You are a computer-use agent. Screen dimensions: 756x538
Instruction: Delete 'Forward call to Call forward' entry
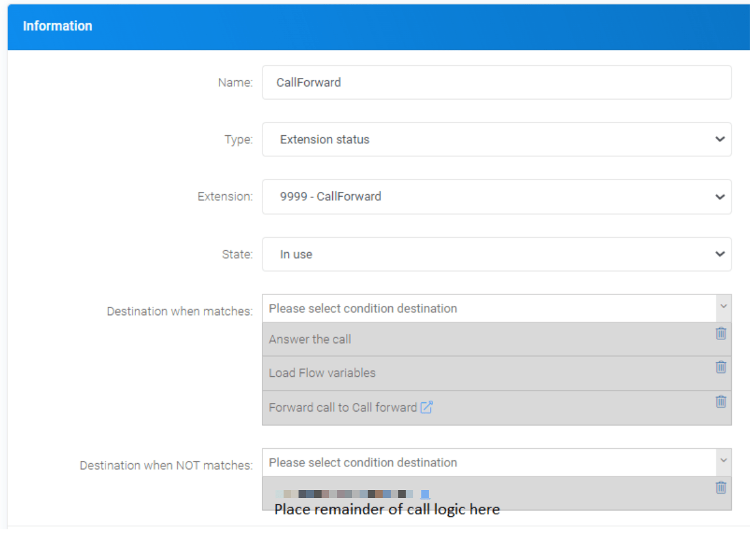point(720,402)
